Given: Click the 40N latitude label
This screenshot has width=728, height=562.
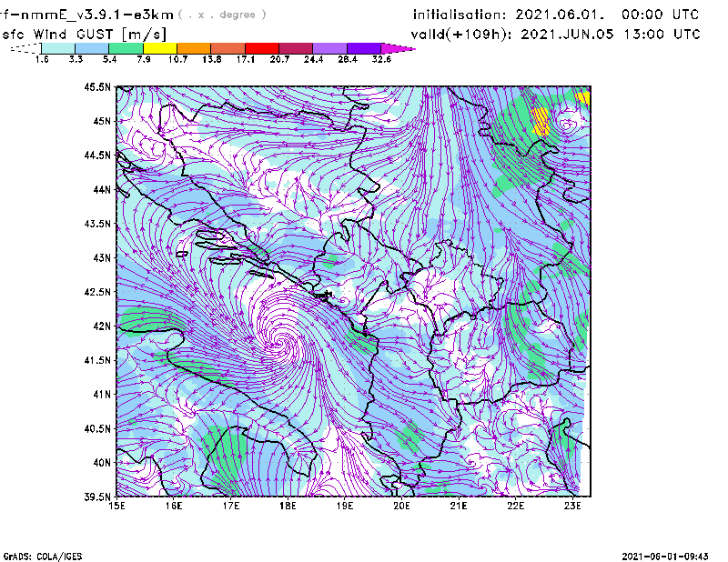Looking at the screenshot, I should pos(102,463).
